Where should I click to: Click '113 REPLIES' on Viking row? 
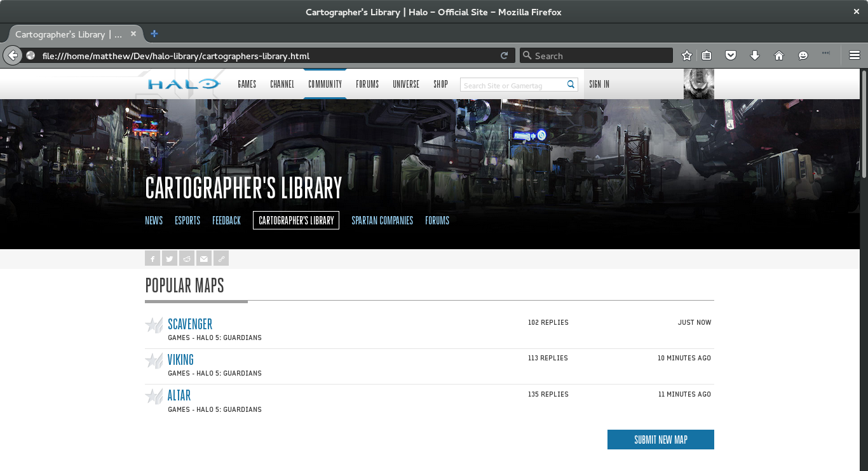pyautogui.click(x=548, y=358)
